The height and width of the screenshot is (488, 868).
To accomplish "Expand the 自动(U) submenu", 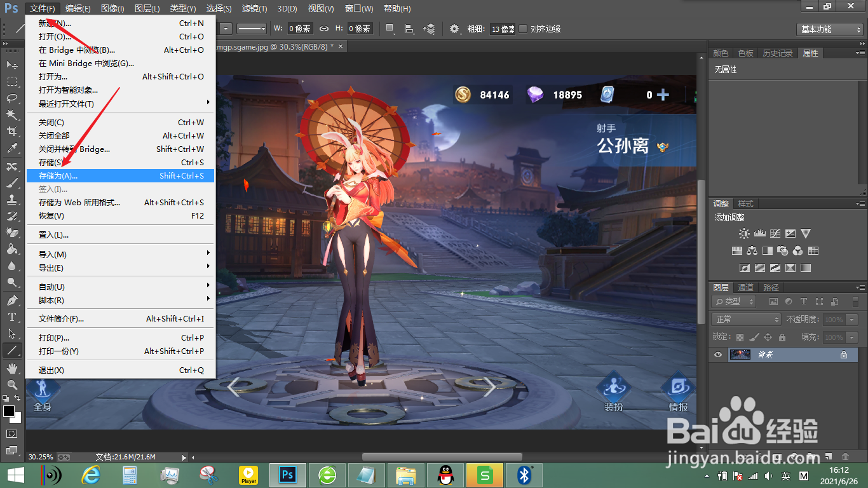I will [121, 287].
